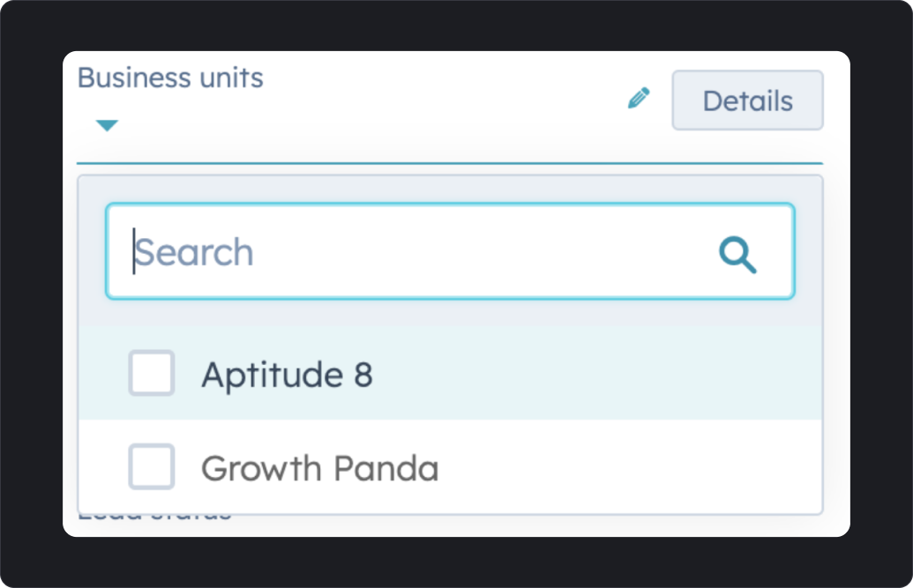Open editing mode with the pencil glyph
This screenshot has height=588, width=913.
[639, 99]
